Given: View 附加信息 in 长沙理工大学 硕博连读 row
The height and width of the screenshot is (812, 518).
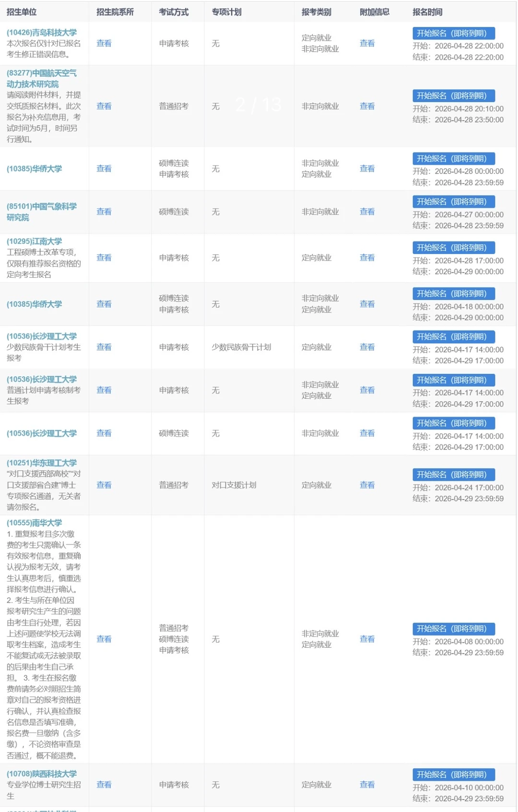Looking at the screenshot, I should [367, 433].
